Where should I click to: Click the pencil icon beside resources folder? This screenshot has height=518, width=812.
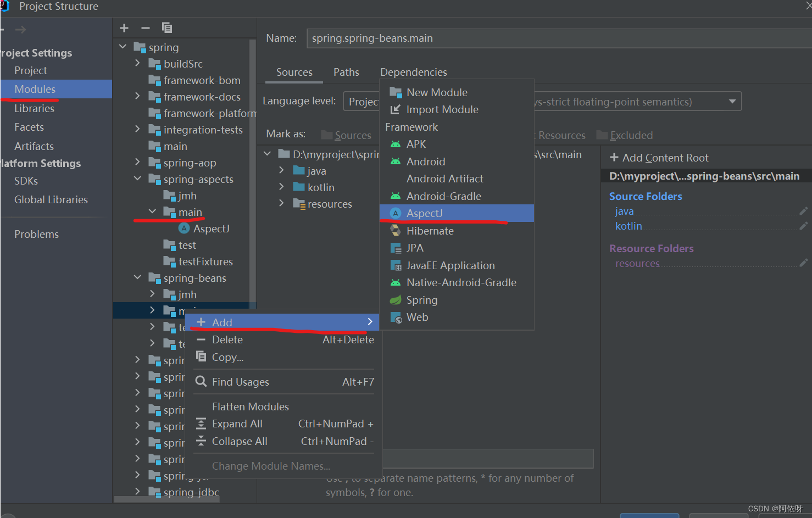[803, 263]
